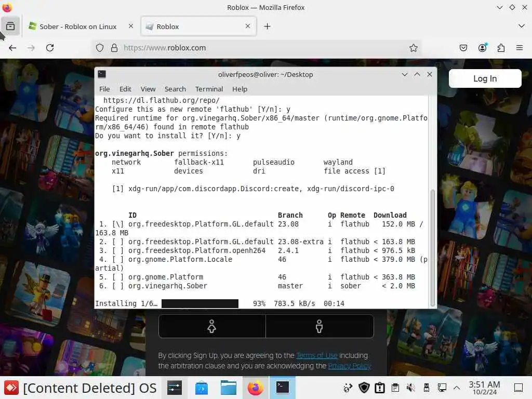
Task: Switch to Sober - Roblox on Linux tab
Action: pos(78,26)
